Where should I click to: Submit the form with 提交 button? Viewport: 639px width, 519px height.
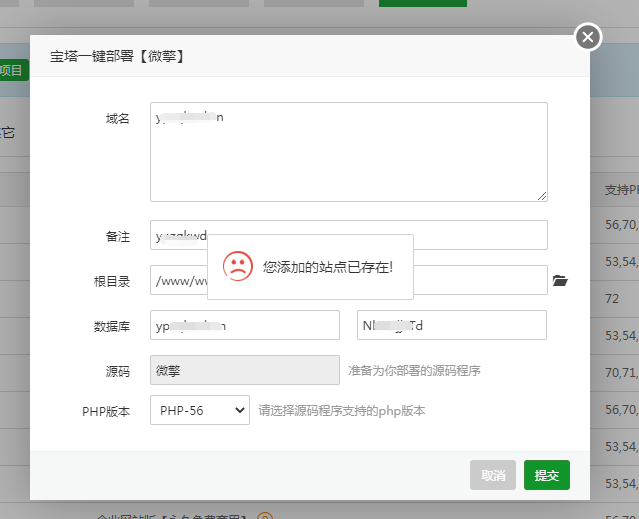[546, 475]
